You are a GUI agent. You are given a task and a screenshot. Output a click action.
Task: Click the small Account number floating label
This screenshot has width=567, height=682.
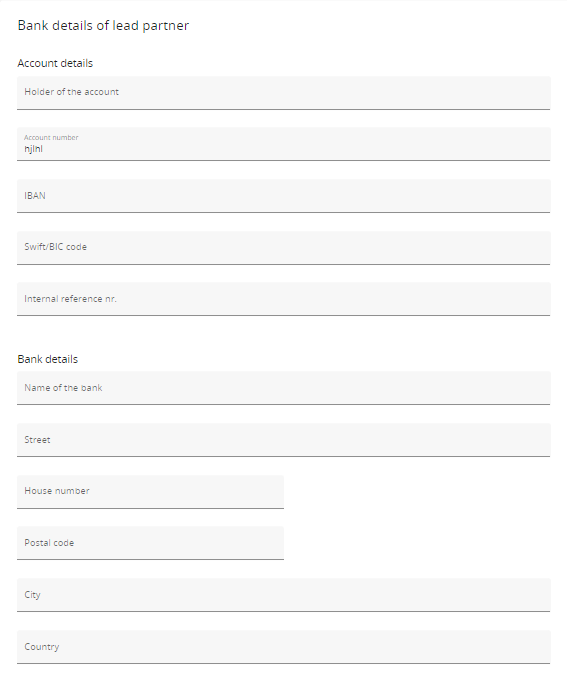[x=51, y=137]
